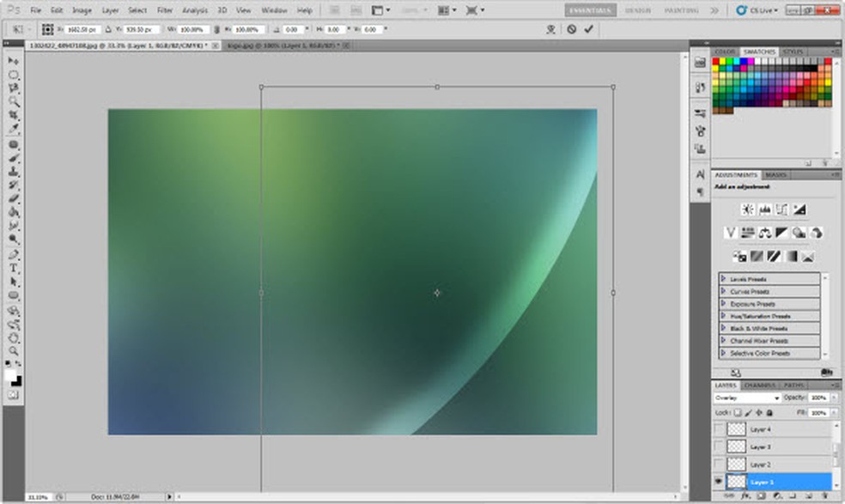
Task: Delete layer using the trash icon
Action: [x=824, y=496]
